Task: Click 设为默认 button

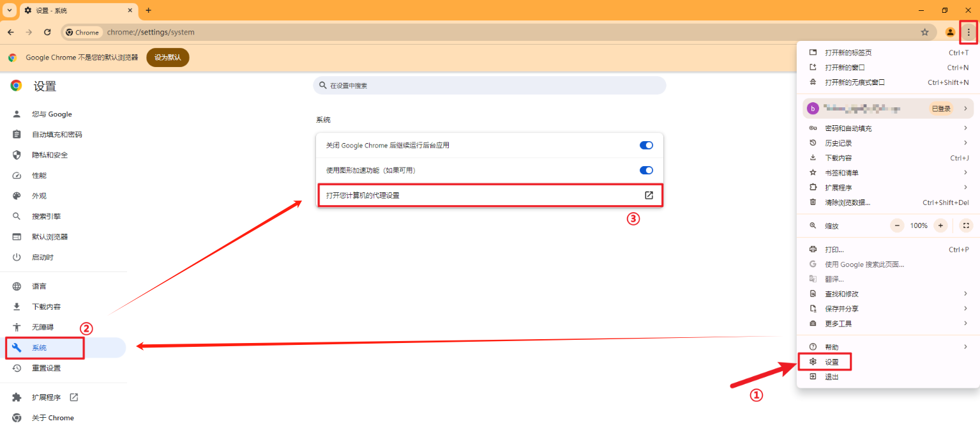Action: click(168, 57)
